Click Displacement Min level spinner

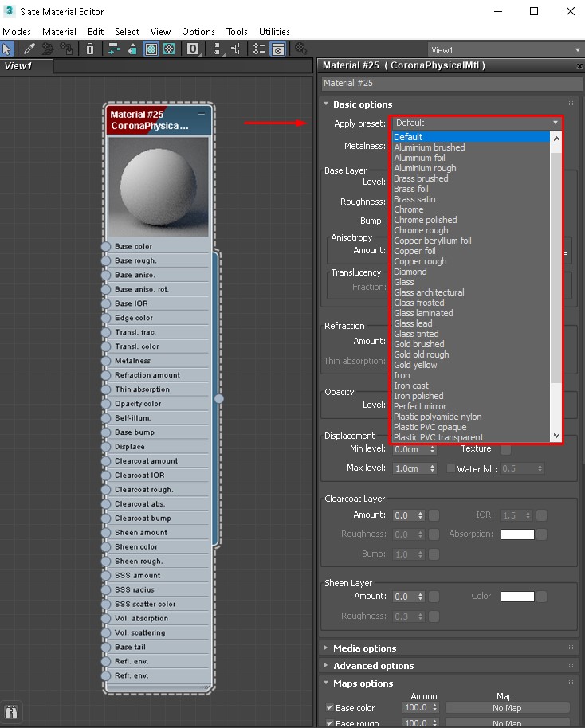click(x=433, y=449)
